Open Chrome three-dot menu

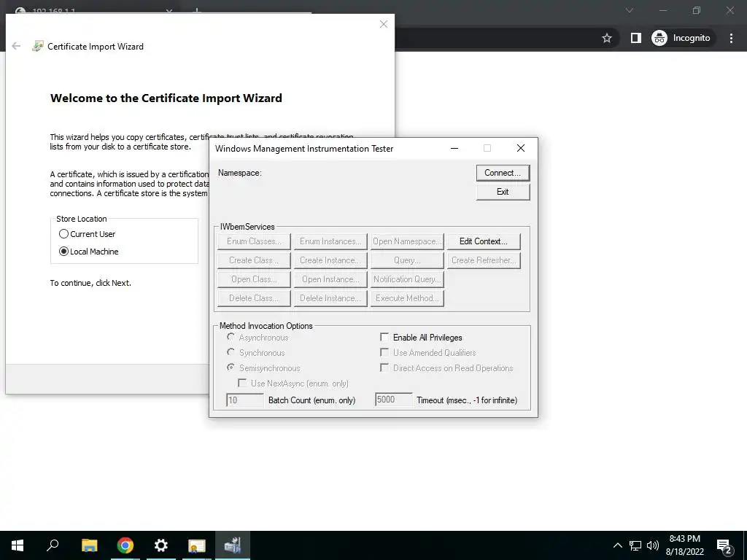click(x=731, y=38)
